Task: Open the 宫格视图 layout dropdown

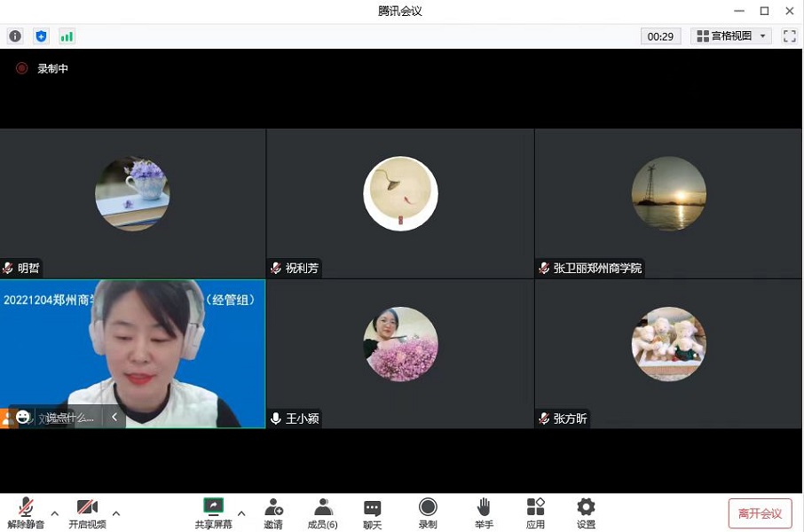Action: pos(732,36)
